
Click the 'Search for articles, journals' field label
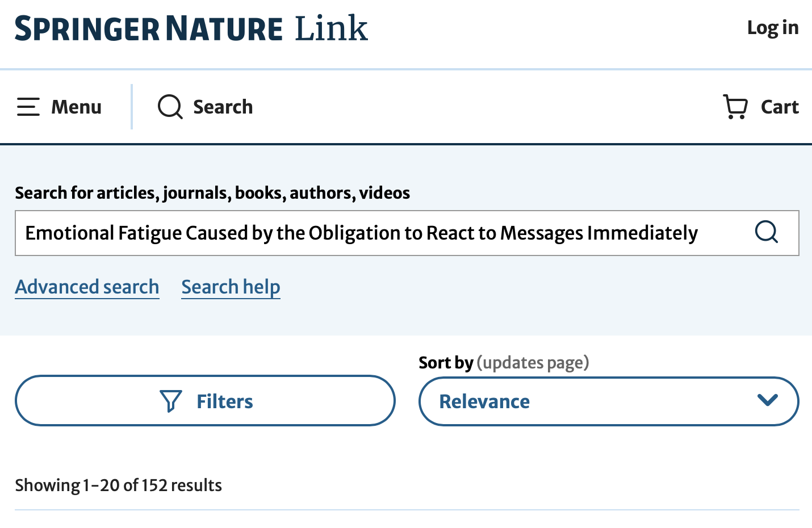tap(212, 193)
